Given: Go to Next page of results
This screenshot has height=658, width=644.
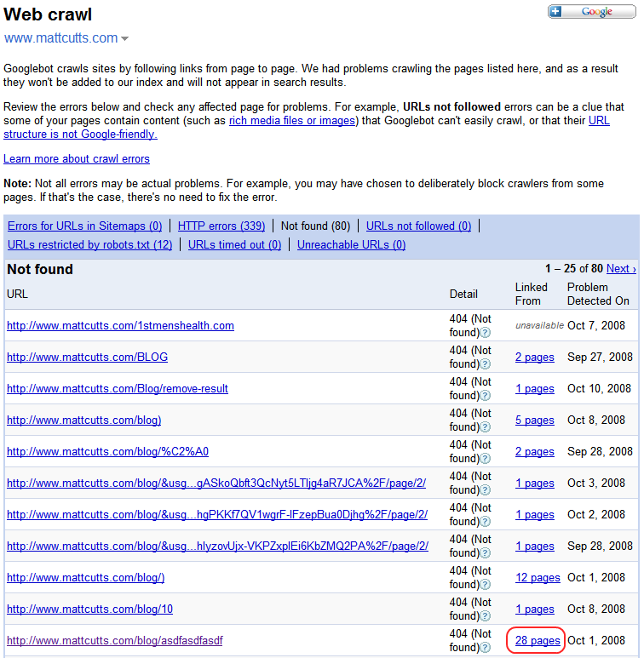Looking at the screenshot, I should point(621,269).
